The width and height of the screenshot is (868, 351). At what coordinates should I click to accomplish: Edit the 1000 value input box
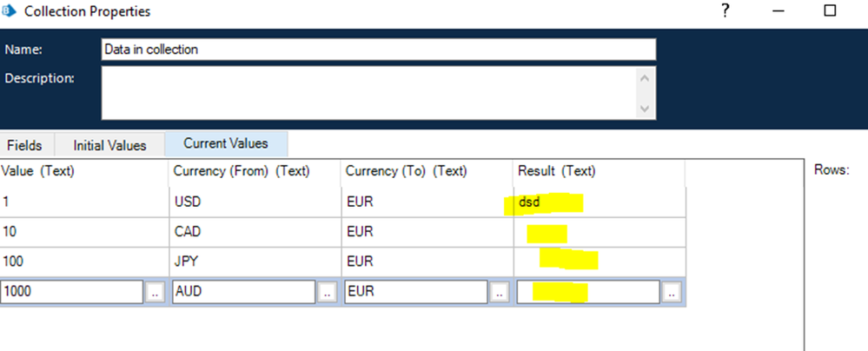71,293
